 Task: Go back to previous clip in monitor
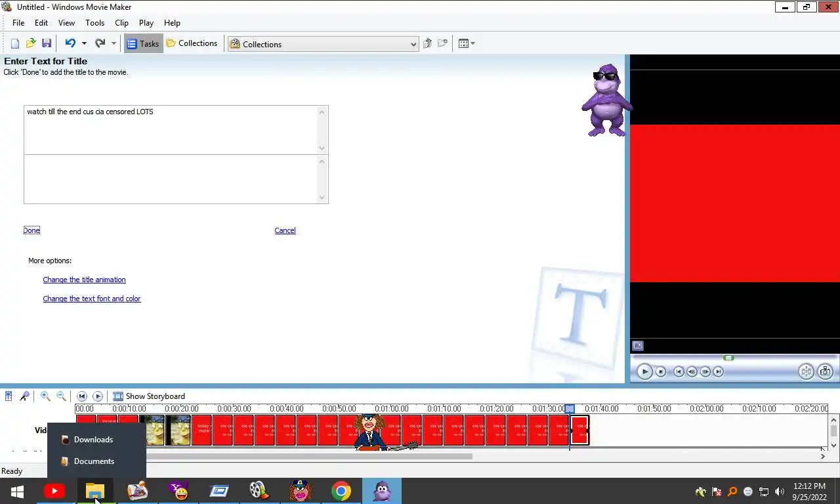click(679, 371)
